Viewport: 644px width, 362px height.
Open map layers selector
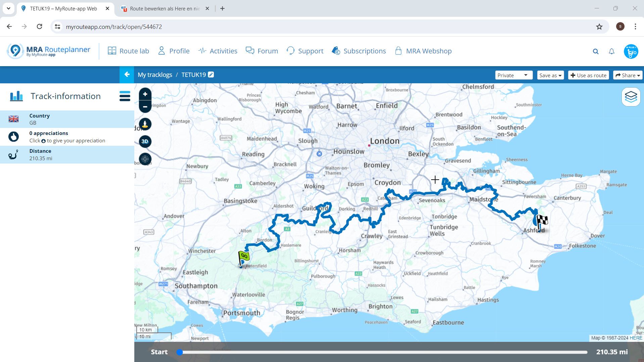[x=631, y=97]
